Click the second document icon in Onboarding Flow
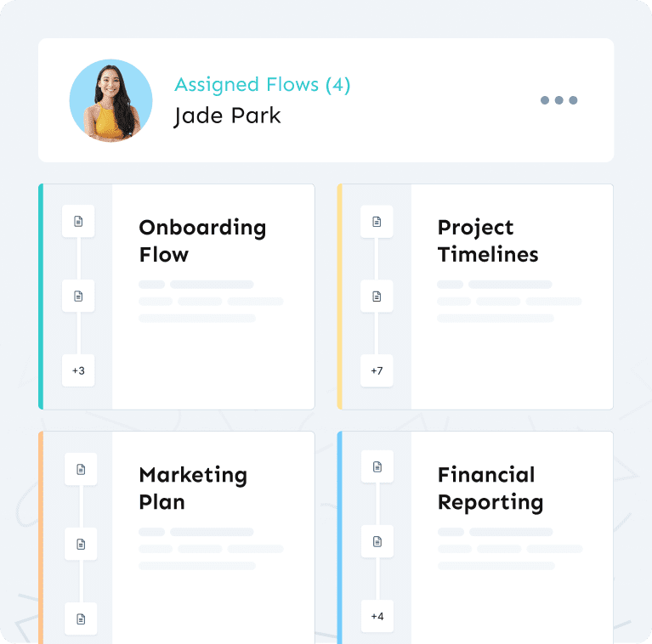This screenshot has width=652, height=644. coord(78,297)
